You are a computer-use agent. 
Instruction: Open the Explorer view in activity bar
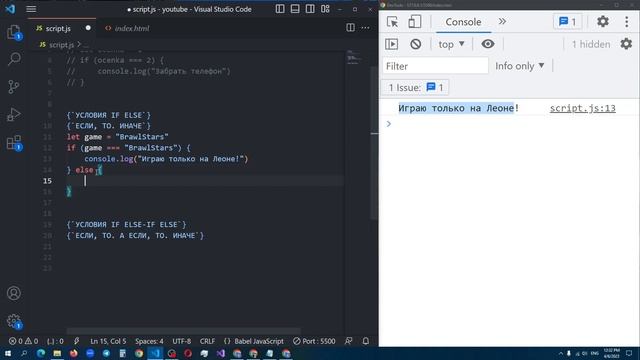click(14, 32)
